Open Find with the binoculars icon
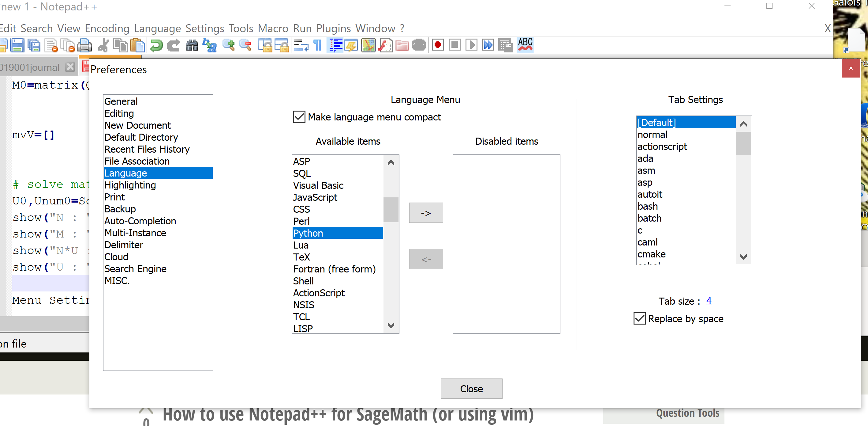868x426 pixels. (x=192, y=45)
